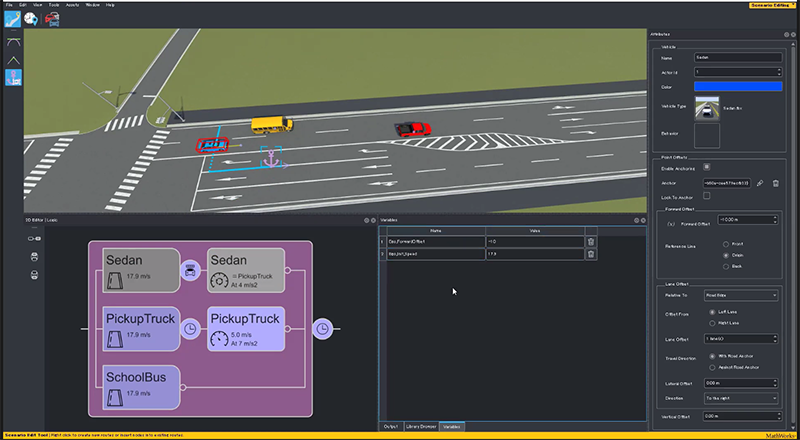Click the anchor picker eyedropper icon
Screen dimensions: 800x440
pos(760,183)
